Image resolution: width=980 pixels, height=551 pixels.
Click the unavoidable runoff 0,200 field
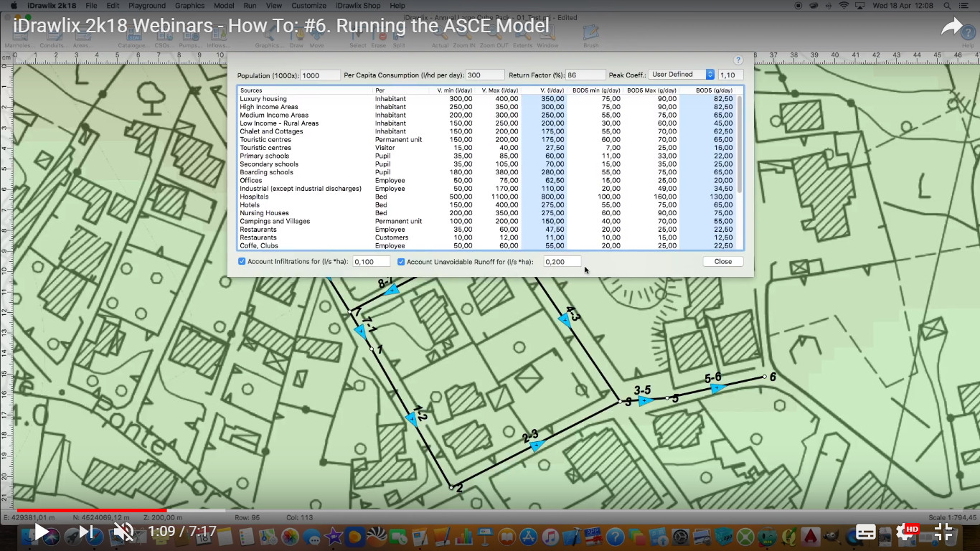click(562, 262)
